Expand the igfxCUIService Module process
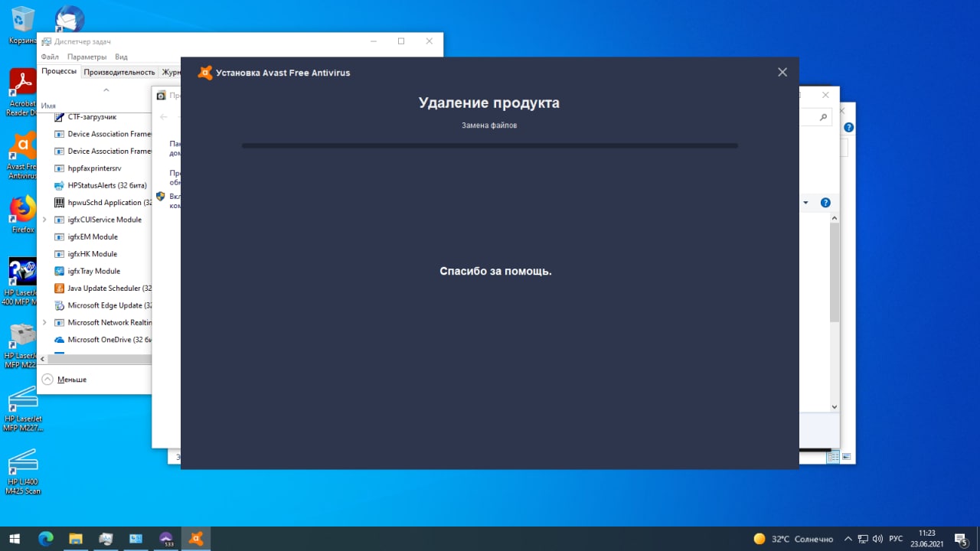Viewport: 980px width, 551px height. tap(44, 220)
